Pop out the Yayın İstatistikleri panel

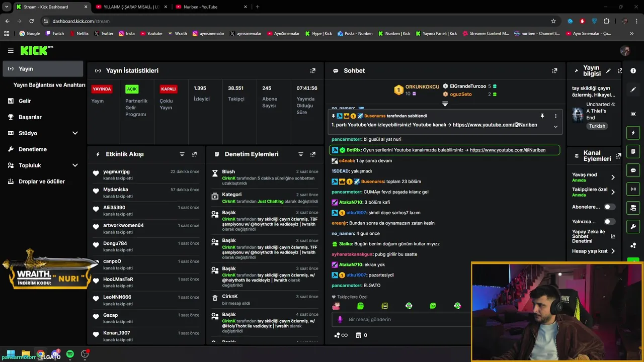pos(313,71)
